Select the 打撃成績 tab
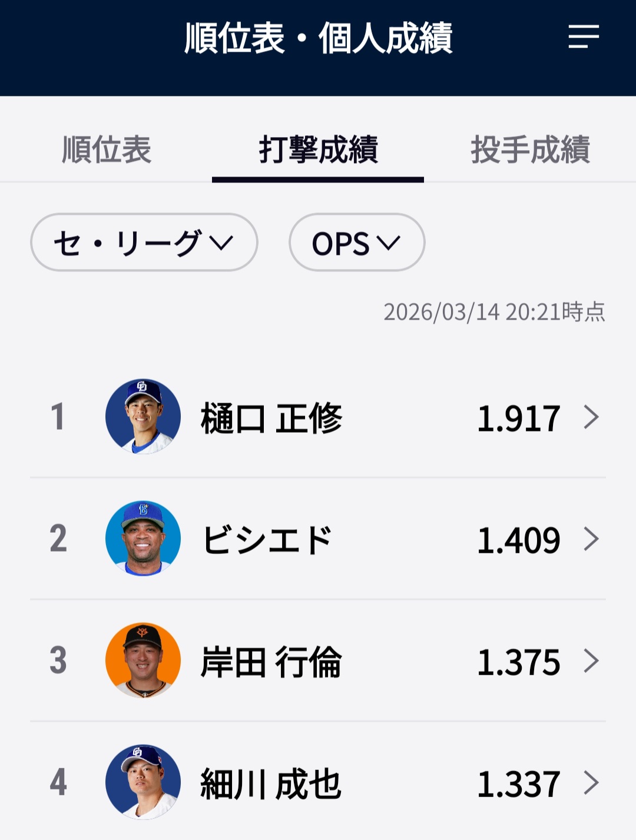This screenshot has height=840, width=636. click(x=318, y=150)
